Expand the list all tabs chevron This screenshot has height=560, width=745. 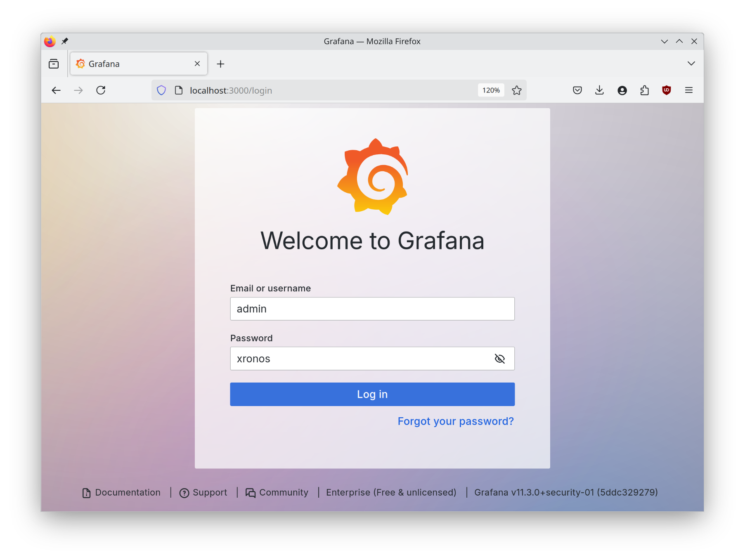tap(691, 64)
